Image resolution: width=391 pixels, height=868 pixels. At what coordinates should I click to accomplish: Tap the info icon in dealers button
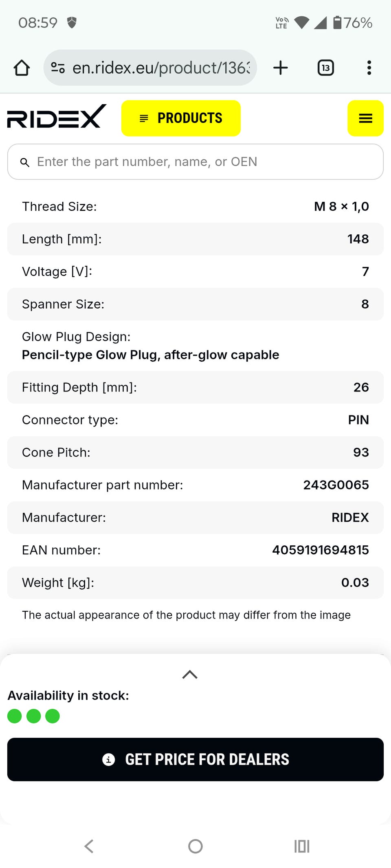coord(108,759)
